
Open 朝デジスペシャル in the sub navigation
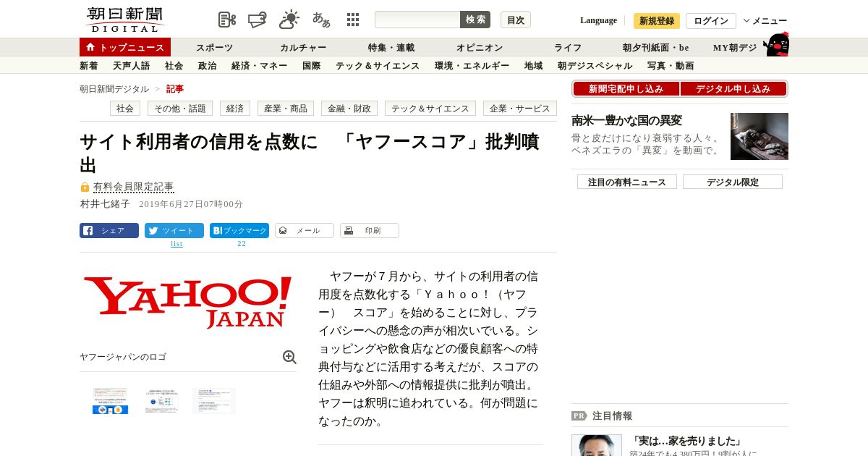coord(595,65)
